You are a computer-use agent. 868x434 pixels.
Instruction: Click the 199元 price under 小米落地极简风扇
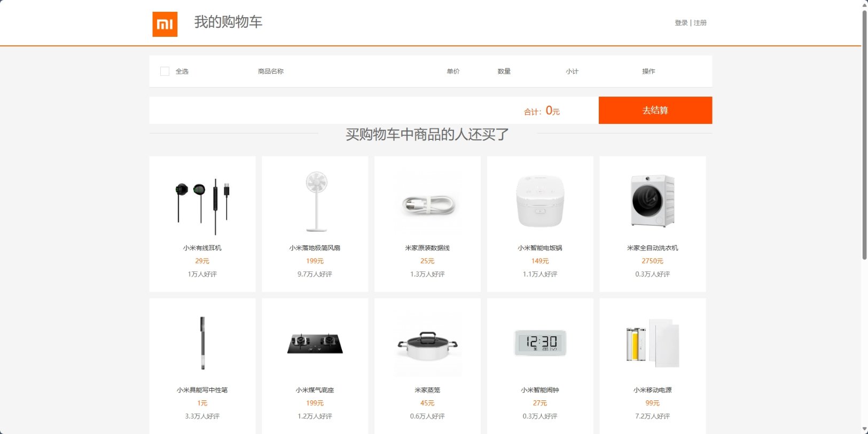tap(315, 261)
